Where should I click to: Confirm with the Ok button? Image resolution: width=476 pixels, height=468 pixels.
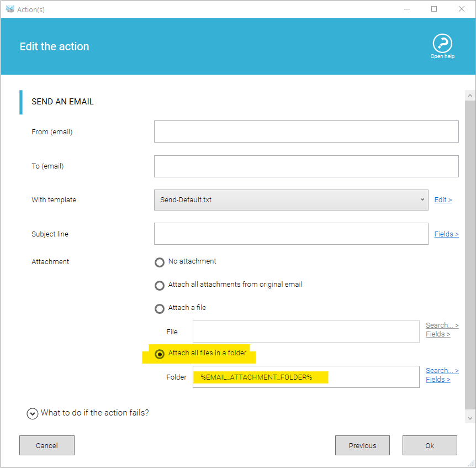click(x=430, y=445)
